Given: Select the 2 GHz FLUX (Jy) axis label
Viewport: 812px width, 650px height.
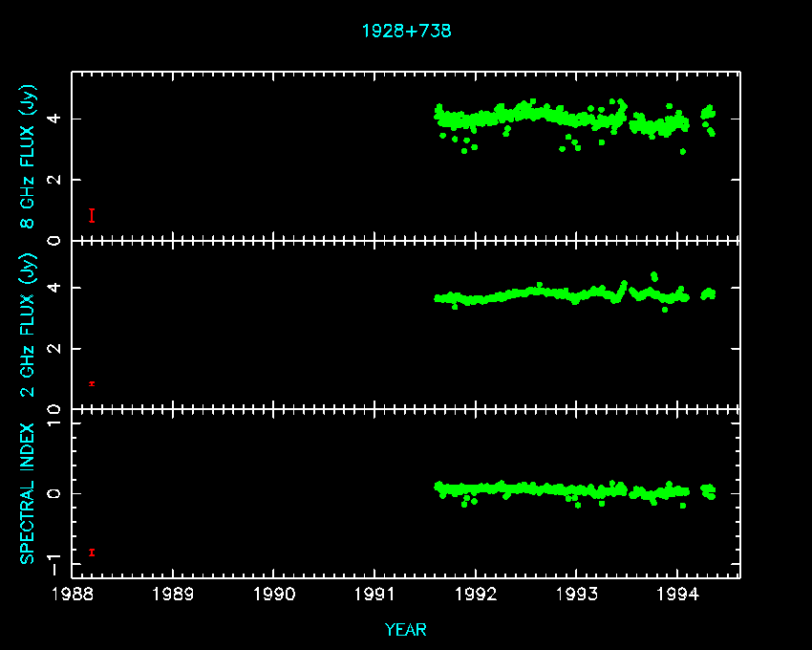Looking at the screenshot, I should coord(29,324).
